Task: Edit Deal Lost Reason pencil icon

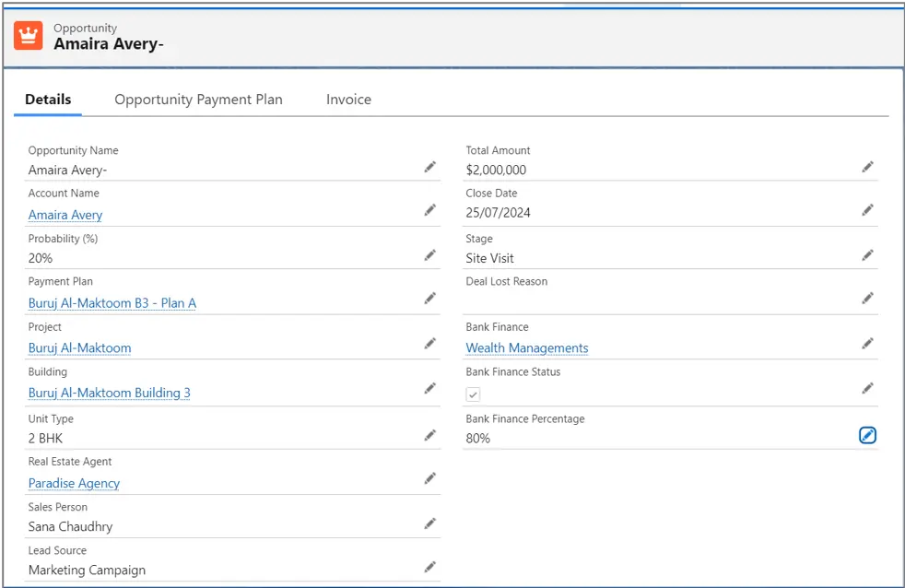Action: pyautogui.click(x=867, y=299)
